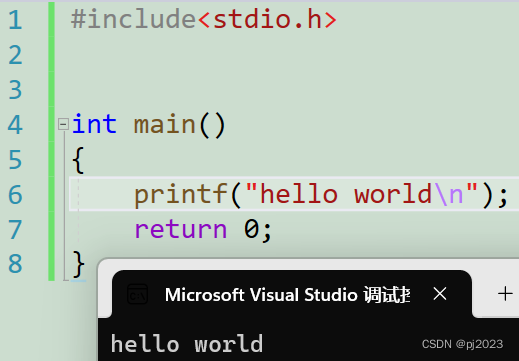Image resolution: width=519 pixels, height=361 pixels.
Task: Click the int keyword
Action: [94, 124]
